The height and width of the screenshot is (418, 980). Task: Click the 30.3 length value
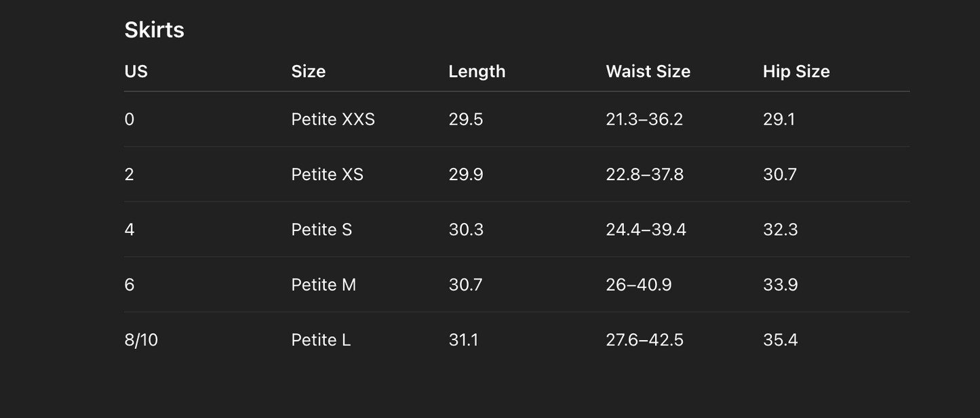coord(466,230)
